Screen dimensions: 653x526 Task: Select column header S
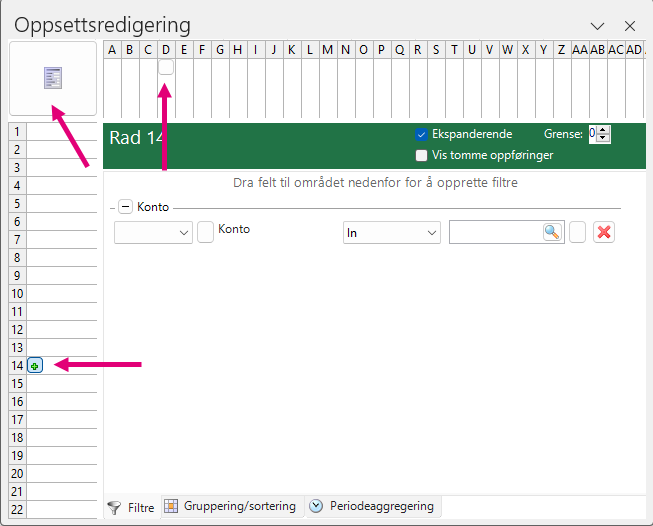[436, 50]
